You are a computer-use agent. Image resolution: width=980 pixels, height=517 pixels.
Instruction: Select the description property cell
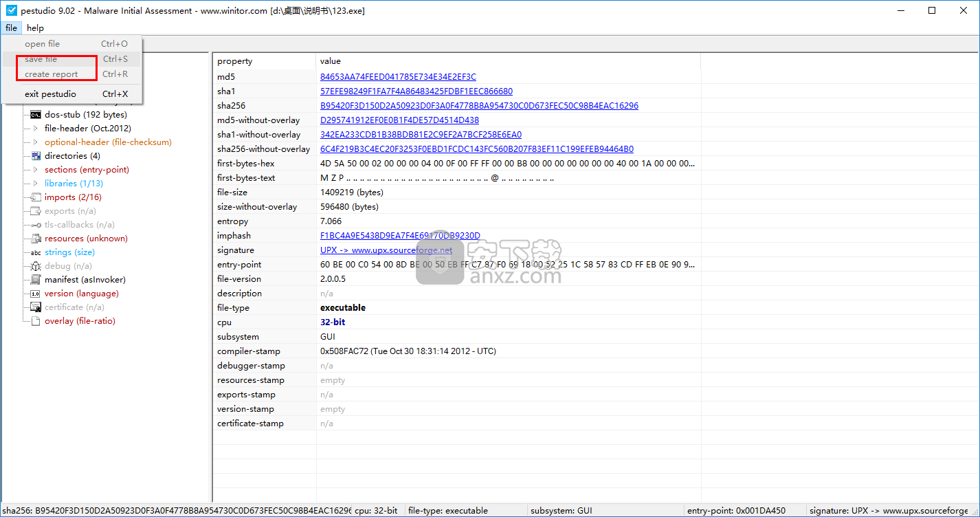point(265,294)
